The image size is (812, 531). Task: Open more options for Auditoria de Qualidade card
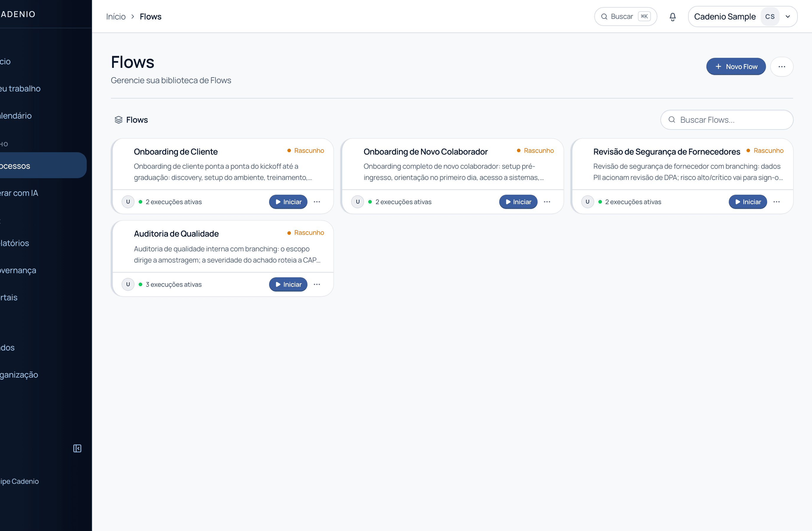[x=317, y=284]
